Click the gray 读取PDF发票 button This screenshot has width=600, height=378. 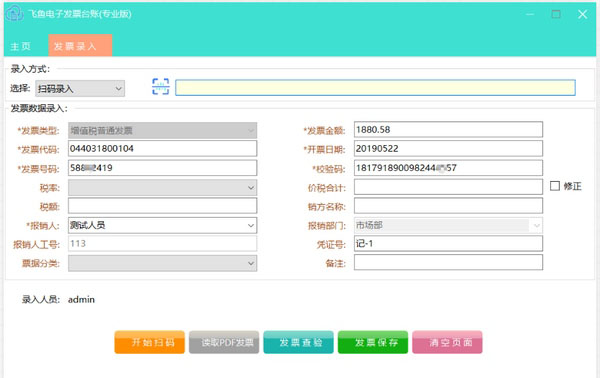point(224,342)
